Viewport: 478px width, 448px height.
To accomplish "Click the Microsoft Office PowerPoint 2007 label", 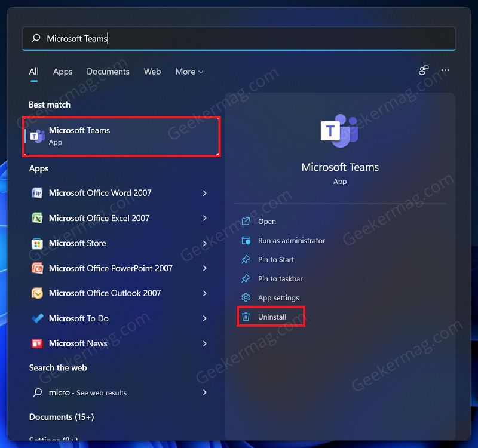I will pos(111,268).
